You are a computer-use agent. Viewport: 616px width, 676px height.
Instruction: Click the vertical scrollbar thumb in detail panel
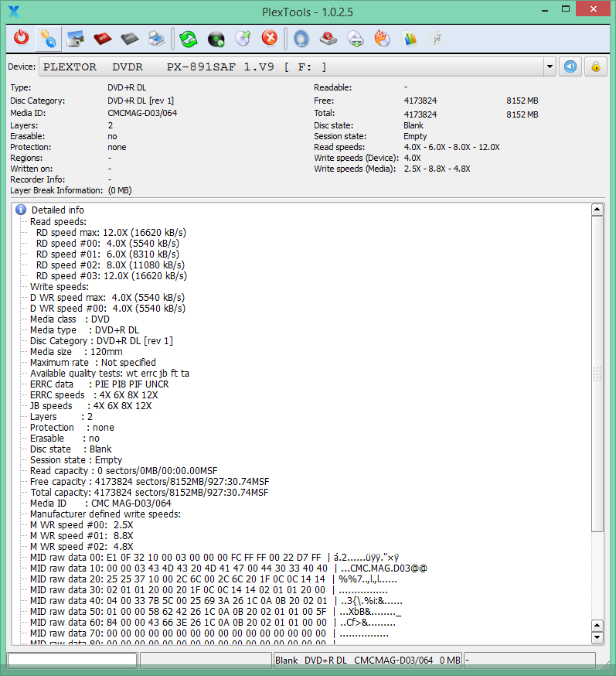pos(597,374)
